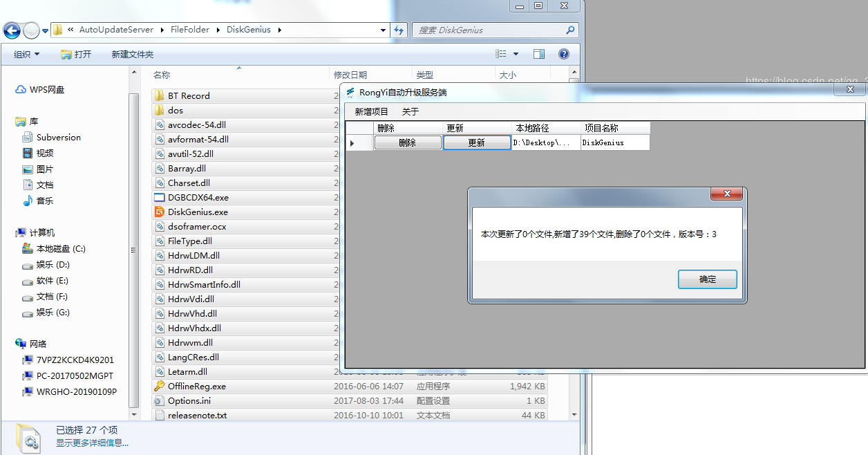This screenshot has height=455, width=868.
Task: Click AutoUpdateServer in the address path
Action: (x=116, y=30)
